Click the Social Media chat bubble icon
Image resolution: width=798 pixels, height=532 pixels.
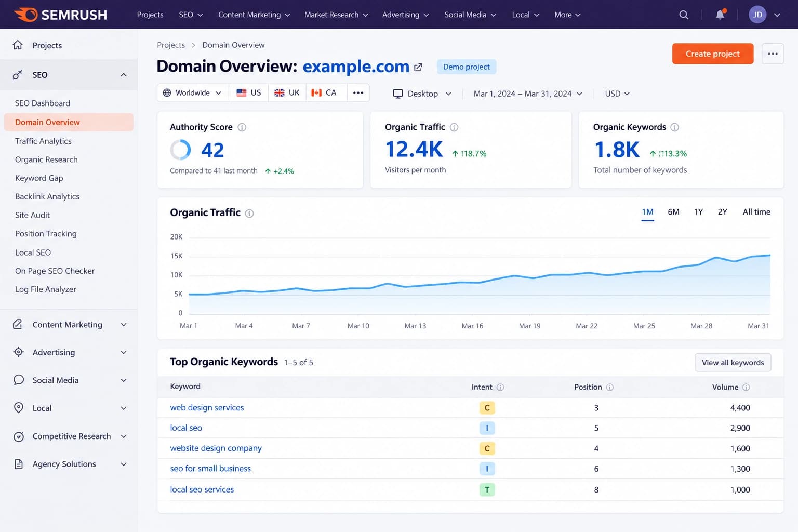pyautogui.click(x=18, y=380)
